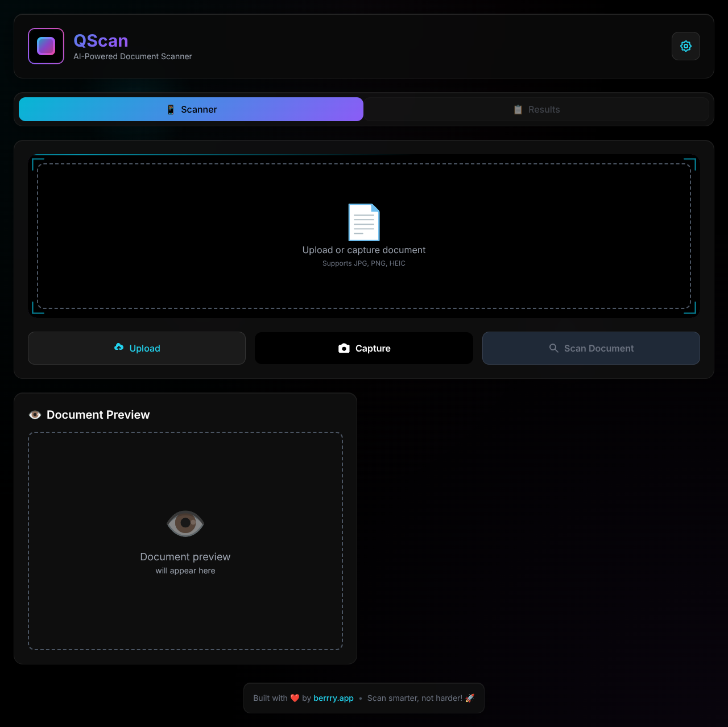The height and width of the screenshot is (727, 728).
Task: Click the QScan gradient app logo icon
Action: [x=45, y=46]
